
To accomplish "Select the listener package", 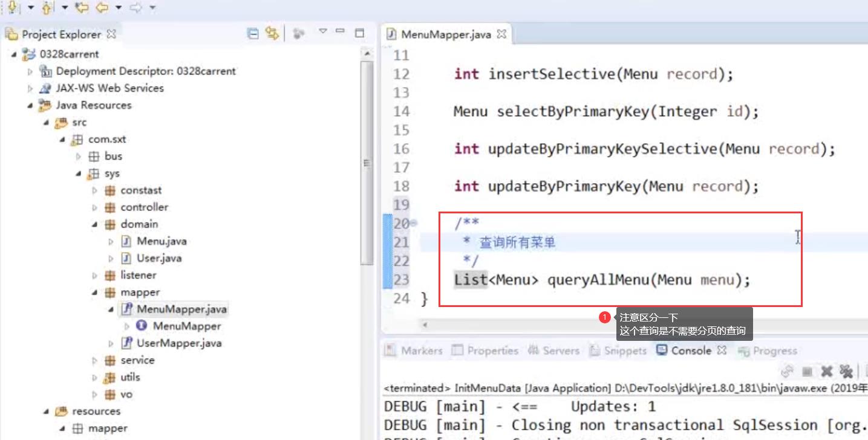I will pyautogui.click(x=138, y=275).
